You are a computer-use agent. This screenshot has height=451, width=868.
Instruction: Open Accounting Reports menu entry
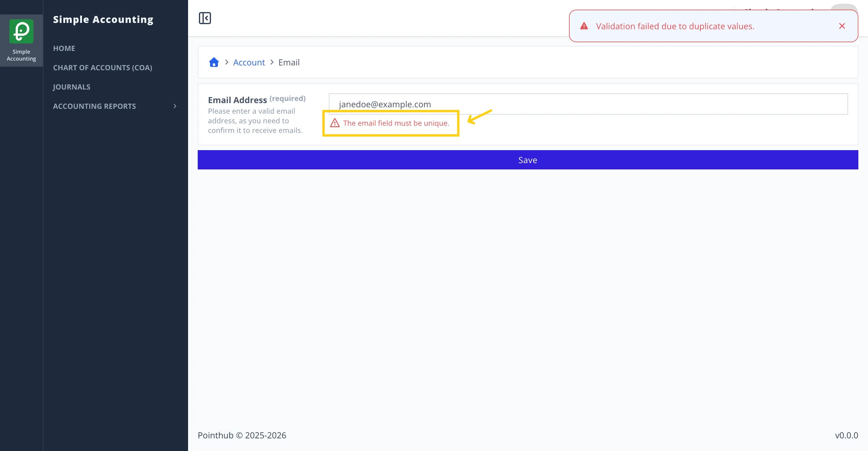[x=94, y=106]
